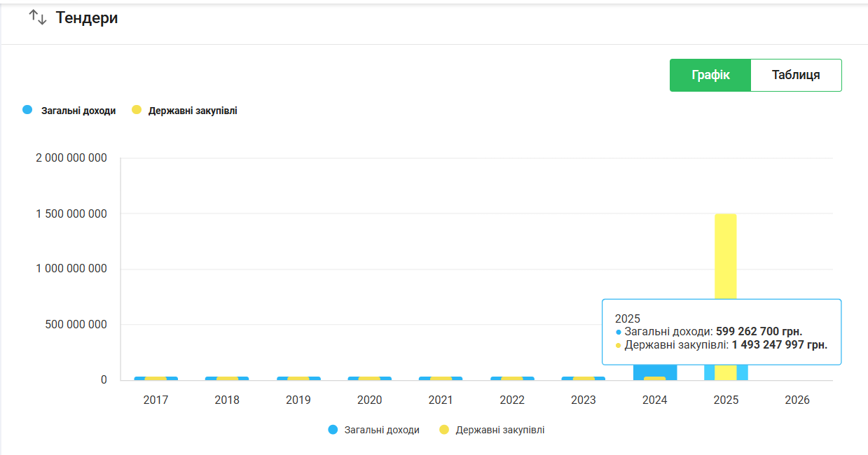The width and height of the screenshot is (868, 455).
Task: Hide Державні закупівлі series via bottom legend text
Action: [500, 430]
